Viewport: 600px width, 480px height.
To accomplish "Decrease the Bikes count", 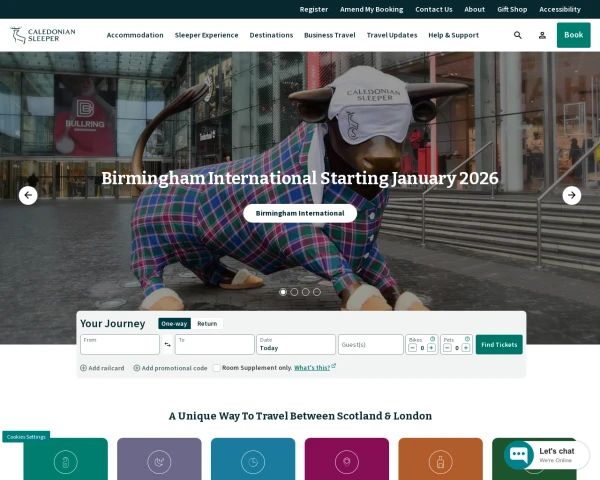I will (412, 348).
